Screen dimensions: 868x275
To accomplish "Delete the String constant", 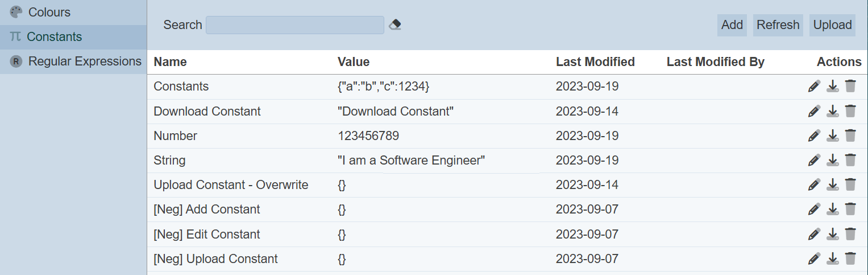I will (850, 160).
